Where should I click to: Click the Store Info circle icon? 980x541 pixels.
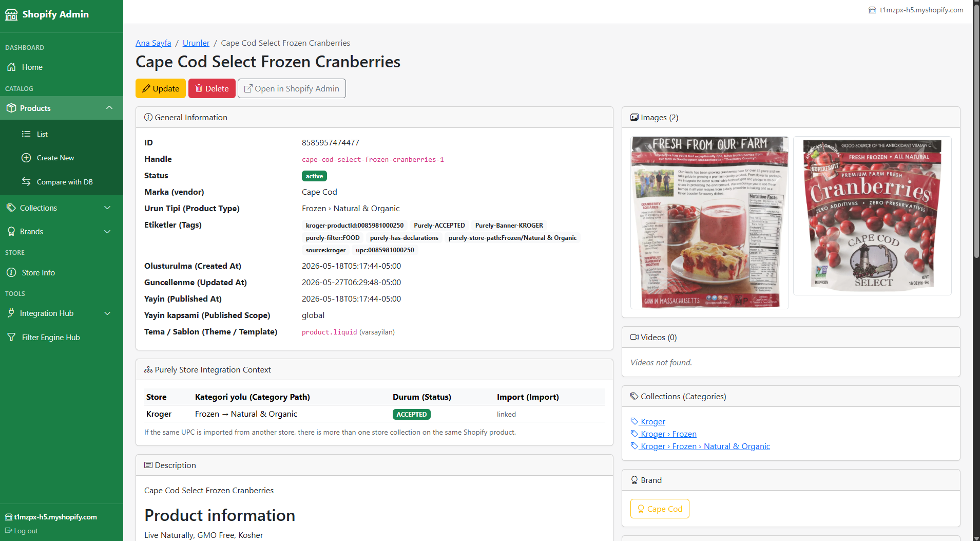click(x=11, y=272)
